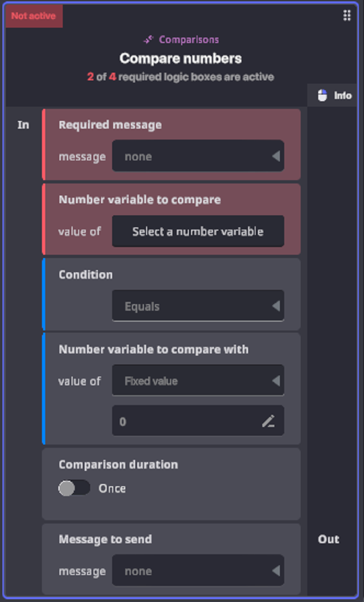Select the "In" input port label

pos(23,125)
